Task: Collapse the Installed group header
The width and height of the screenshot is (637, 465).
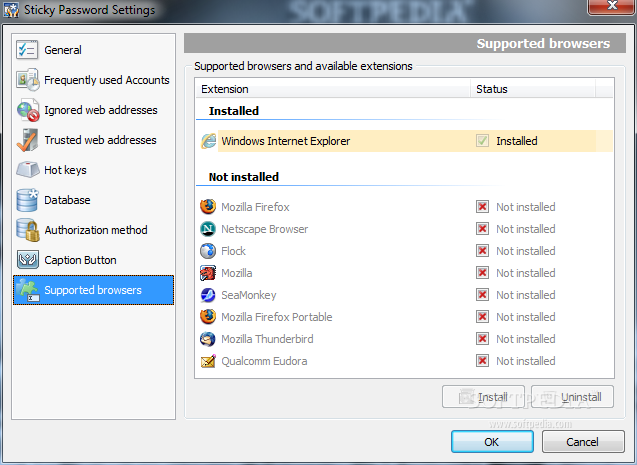Action: [x=234, y=111]
